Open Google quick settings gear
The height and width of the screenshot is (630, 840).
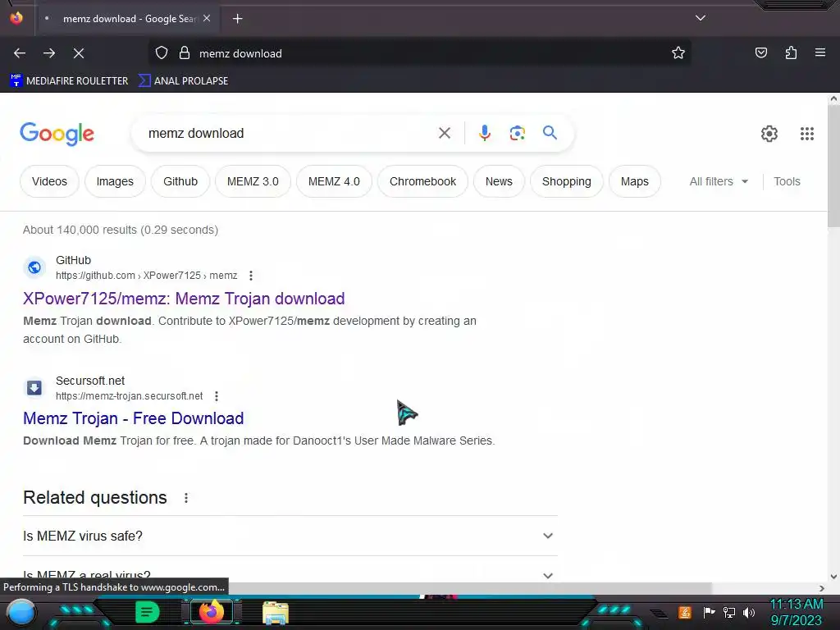click(769, 134)
